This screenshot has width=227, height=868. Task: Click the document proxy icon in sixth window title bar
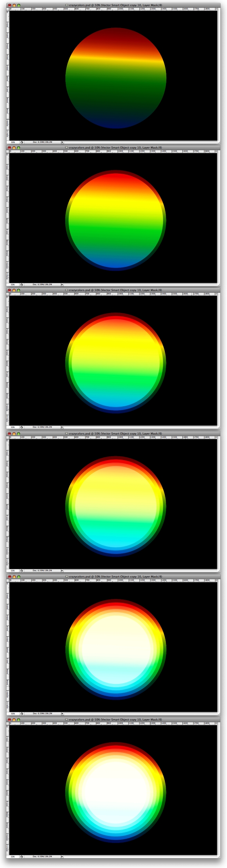tap(67, 720)
